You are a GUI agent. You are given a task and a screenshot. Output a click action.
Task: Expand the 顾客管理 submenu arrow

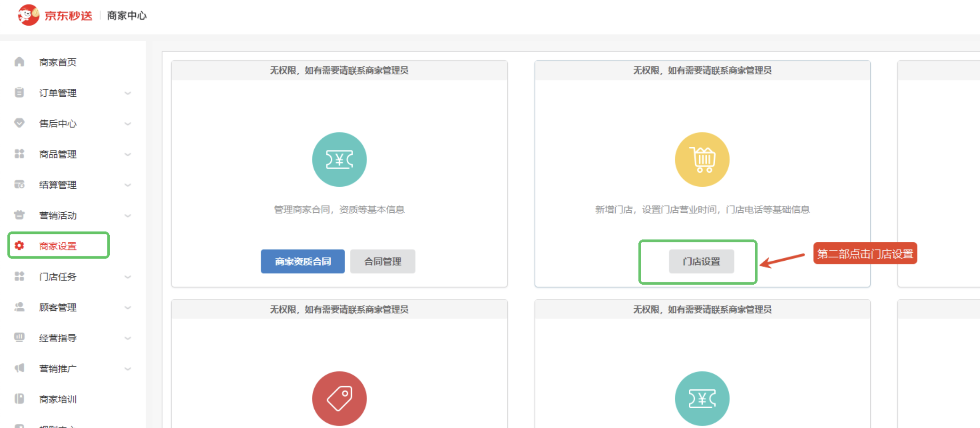[128, 307]
